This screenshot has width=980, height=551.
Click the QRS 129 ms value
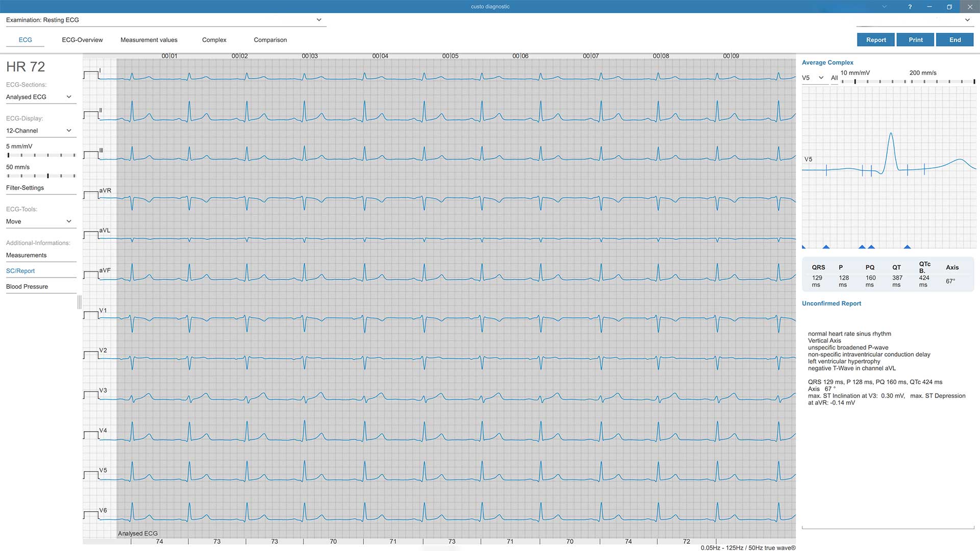click(x=817, y=281)
